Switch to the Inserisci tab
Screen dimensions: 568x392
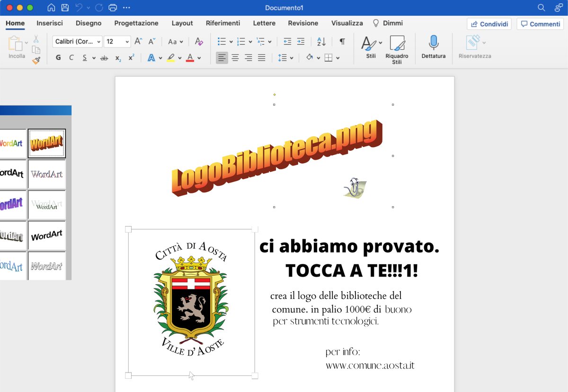50,23
